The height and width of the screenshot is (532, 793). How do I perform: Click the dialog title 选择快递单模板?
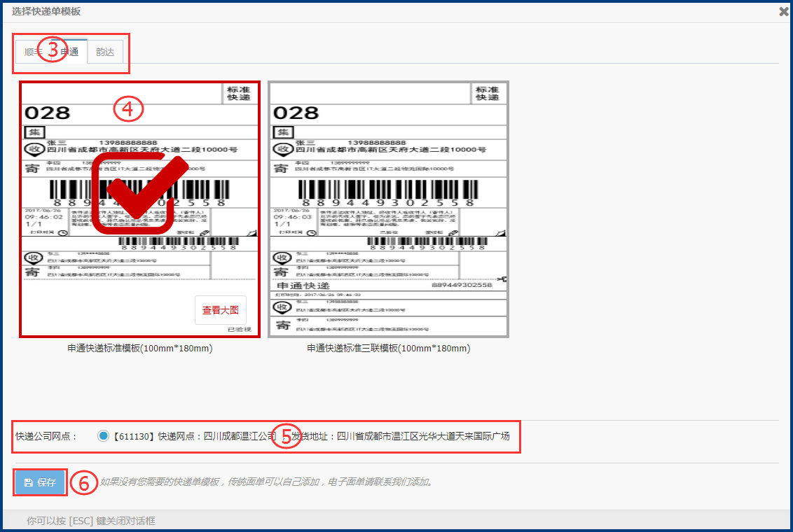click(x=46, y=11)
